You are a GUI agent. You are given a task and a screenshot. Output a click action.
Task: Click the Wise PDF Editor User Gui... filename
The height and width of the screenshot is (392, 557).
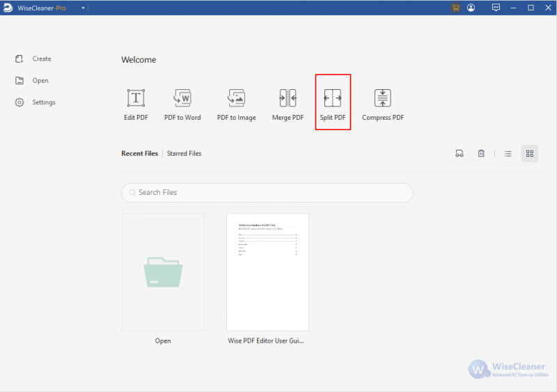(x=266, y=340)
